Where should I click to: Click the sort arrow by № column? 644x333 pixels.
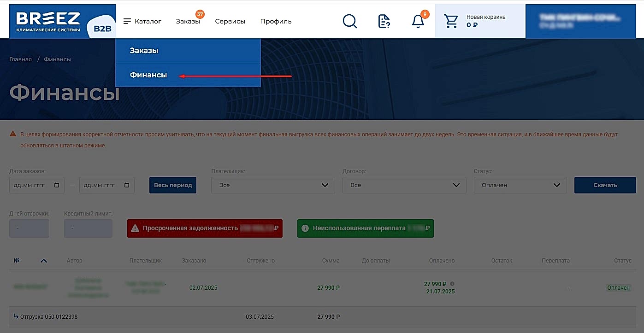click(44, 261)
